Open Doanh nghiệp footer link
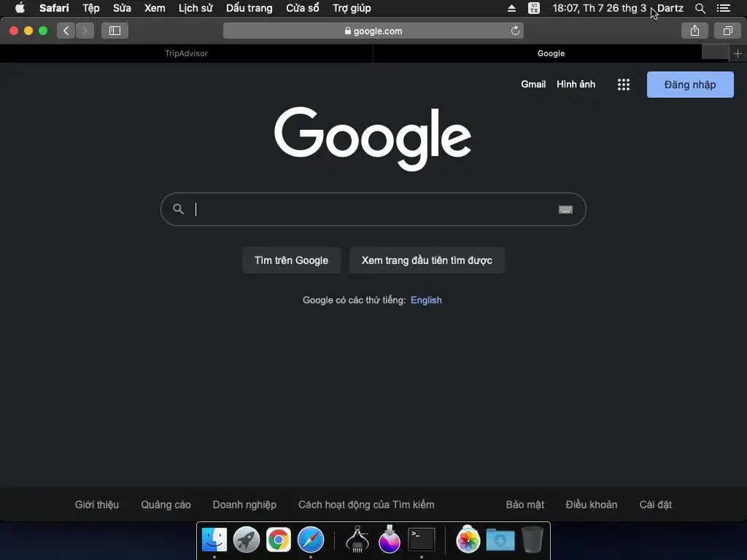The height and width of the screenshot is (560, 747). (x=244, y=505)
